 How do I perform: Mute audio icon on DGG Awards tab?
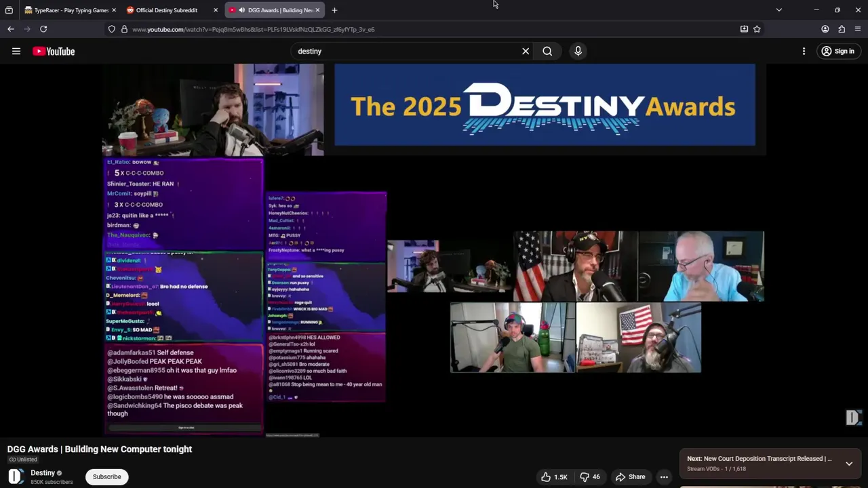242,10
